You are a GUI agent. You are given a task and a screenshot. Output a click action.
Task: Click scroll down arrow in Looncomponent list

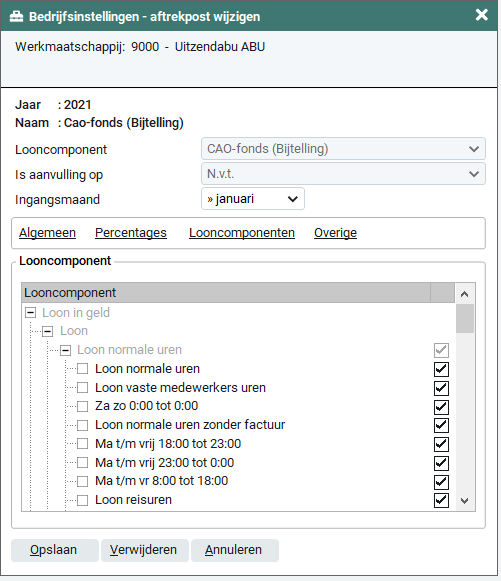465,501
